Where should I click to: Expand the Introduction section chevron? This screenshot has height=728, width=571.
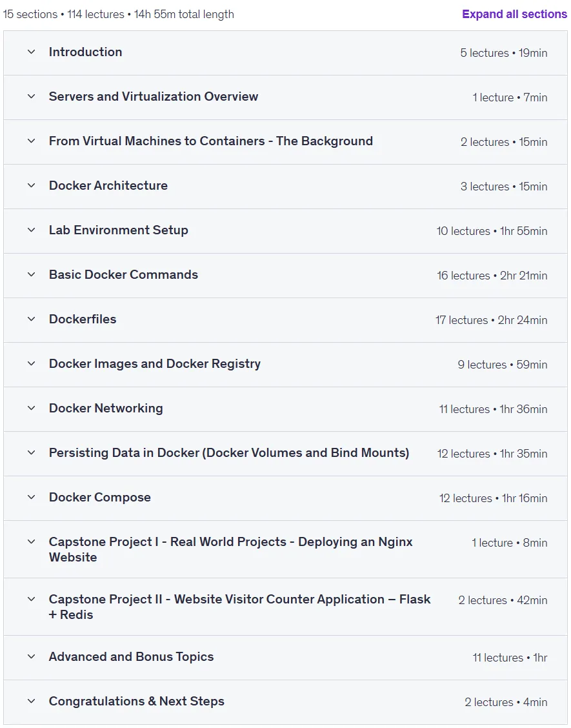pos(31,52)
